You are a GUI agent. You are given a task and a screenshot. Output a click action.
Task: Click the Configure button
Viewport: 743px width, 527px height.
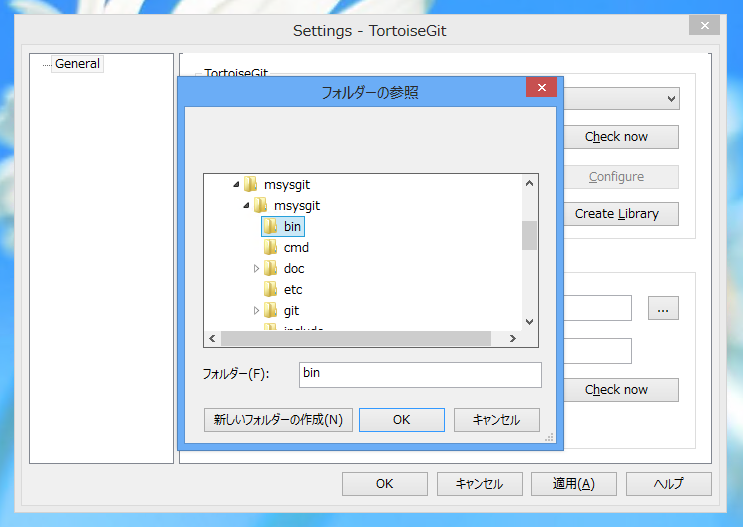coord(621,177)
